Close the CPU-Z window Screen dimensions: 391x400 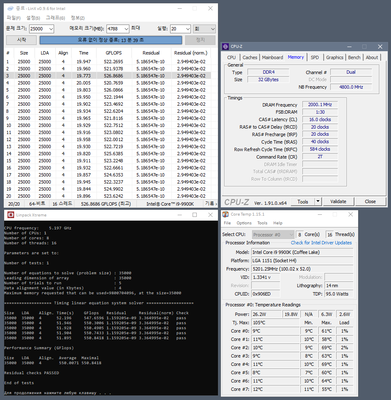380,47
